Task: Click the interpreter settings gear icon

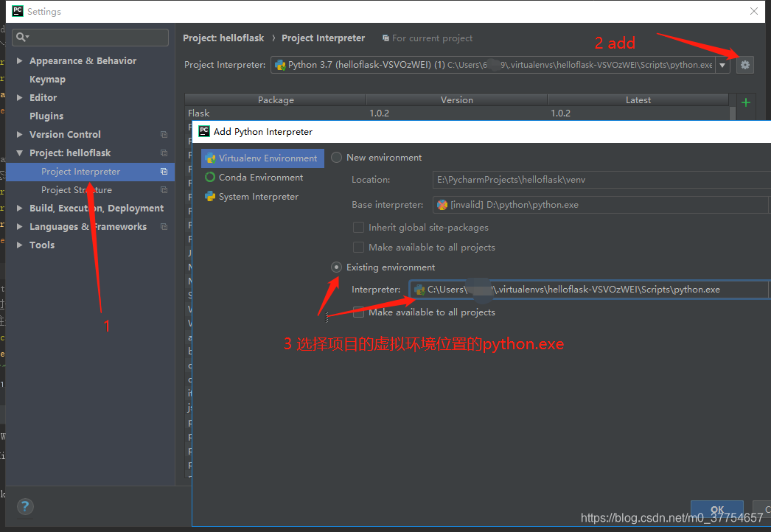Action: (745, 64)
